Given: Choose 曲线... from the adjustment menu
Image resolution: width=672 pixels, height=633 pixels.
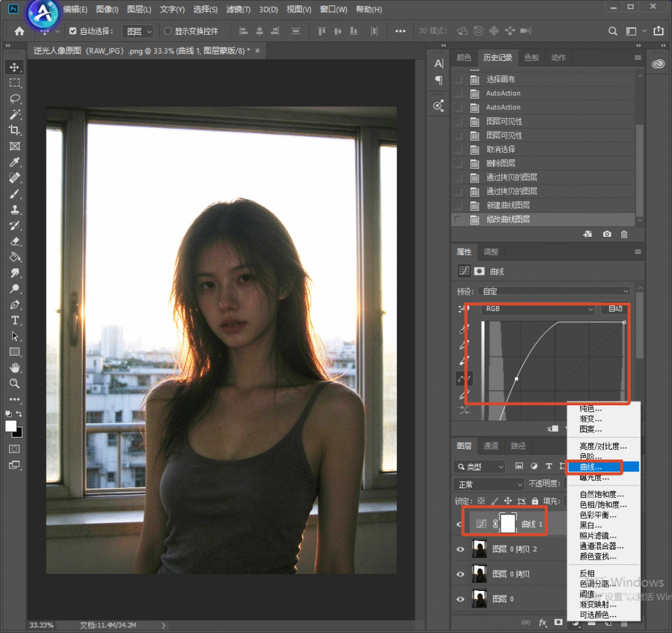Looking at the screenshot, I should (x=603, y=467).
